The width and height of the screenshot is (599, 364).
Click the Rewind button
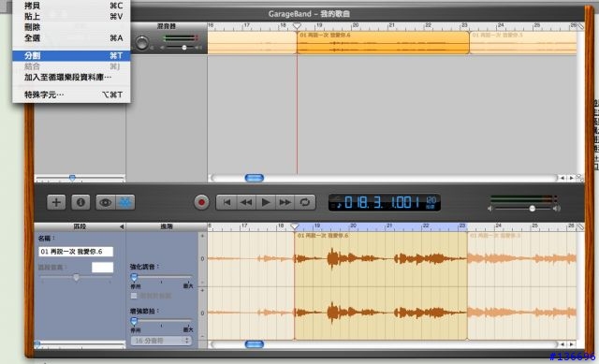(246, 202)
